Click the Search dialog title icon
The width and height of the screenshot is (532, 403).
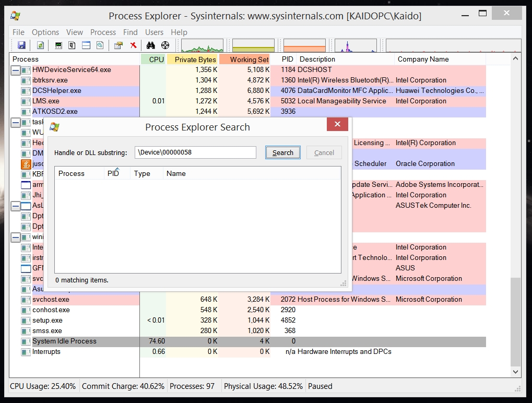point(55,127)
